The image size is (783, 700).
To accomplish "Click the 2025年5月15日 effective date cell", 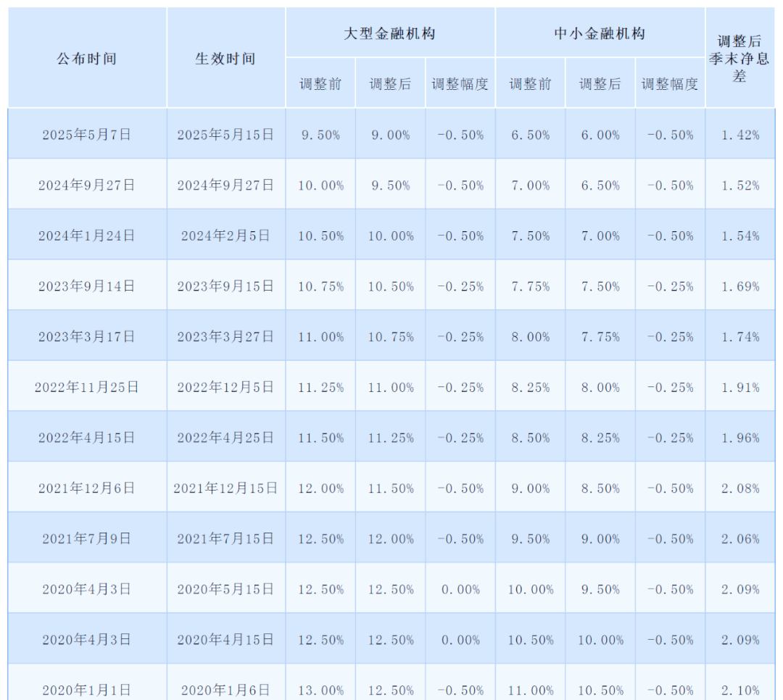I will (226, 134).
